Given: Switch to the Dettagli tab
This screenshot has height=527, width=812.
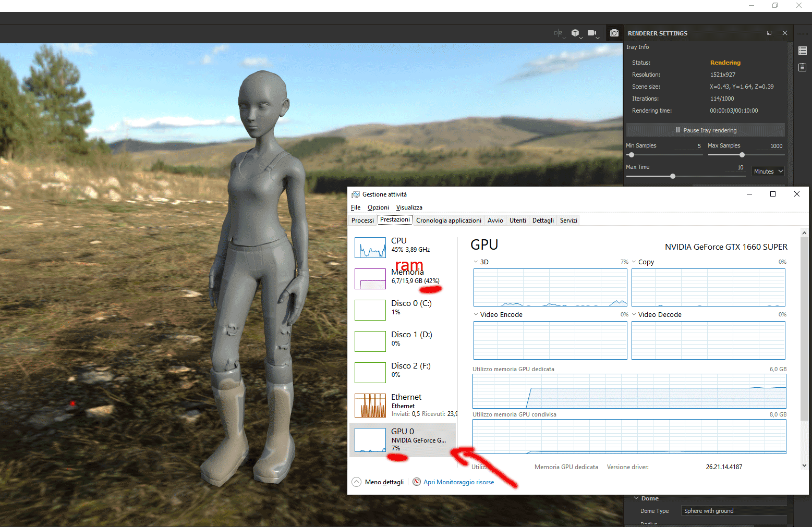Looking at the screenshot, I should (543, 220).
